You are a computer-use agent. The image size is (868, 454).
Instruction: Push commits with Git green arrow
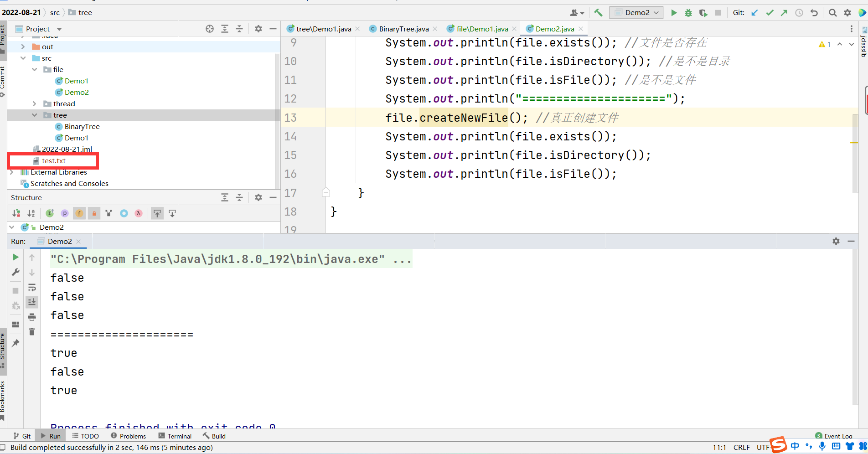pos(784,13)
